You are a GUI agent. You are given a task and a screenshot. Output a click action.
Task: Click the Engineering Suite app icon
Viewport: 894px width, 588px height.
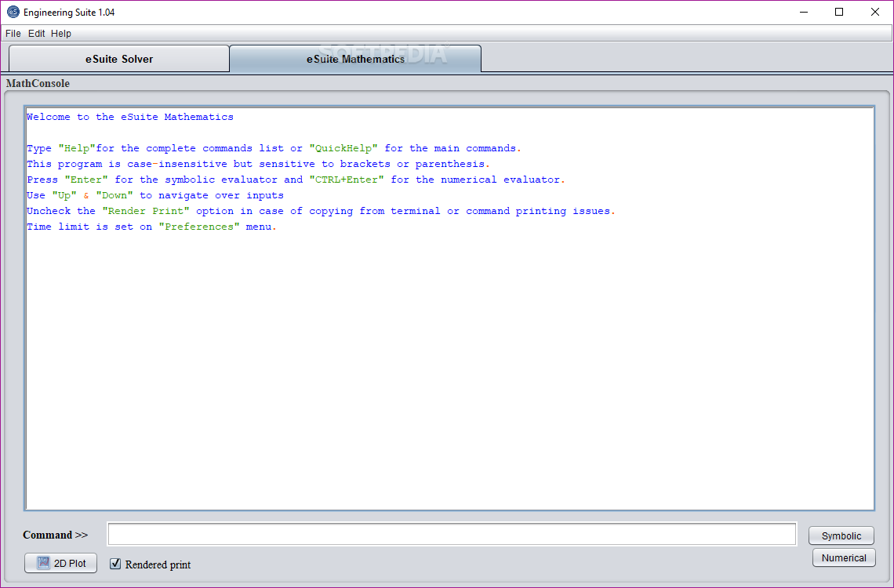click(x=13, y=12)
